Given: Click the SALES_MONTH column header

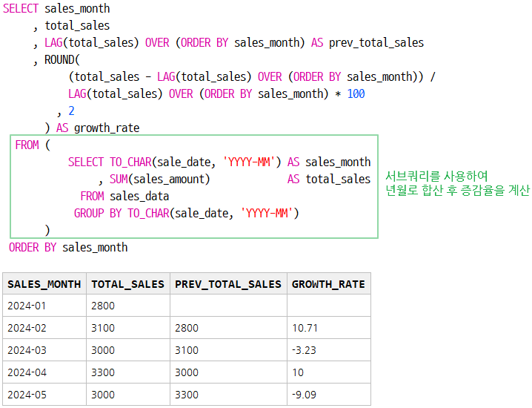Looking at the screenshot, I should tap(44, 284).
